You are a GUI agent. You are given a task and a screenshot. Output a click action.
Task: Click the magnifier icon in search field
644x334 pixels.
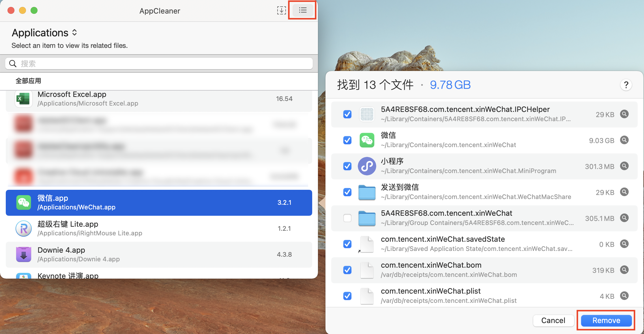(x=13, y=63)
